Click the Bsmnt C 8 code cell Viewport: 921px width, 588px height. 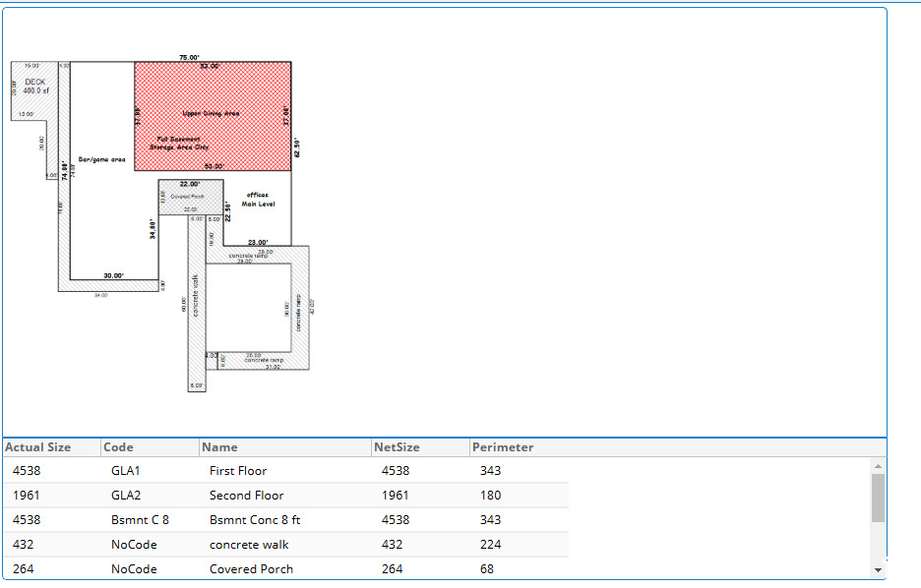coord(140,520)
